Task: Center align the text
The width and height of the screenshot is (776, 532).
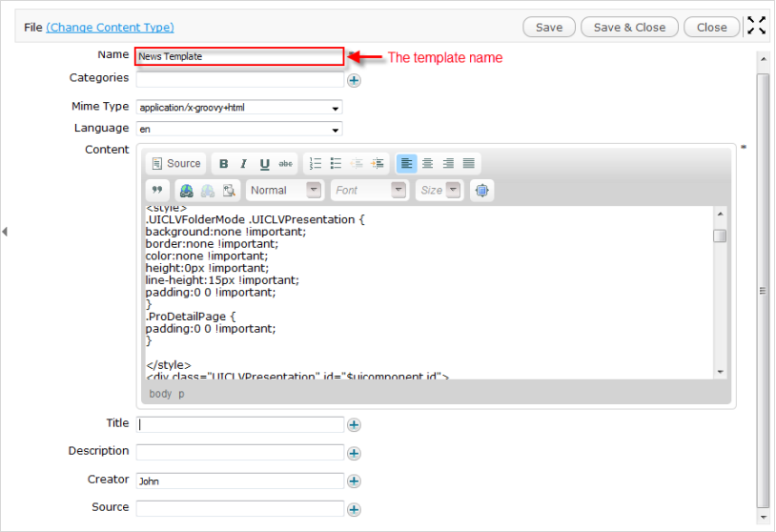Action: click(428, 164)
